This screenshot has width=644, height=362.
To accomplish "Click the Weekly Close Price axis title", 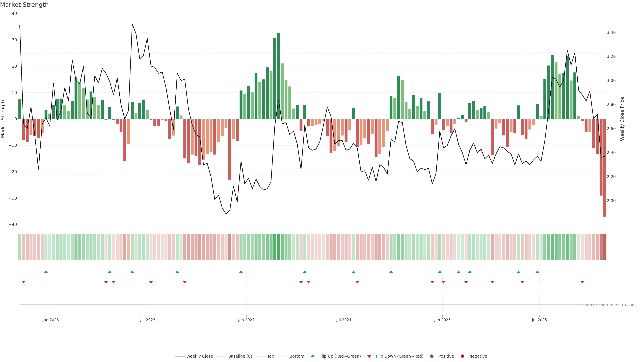I will click(622, 119).
